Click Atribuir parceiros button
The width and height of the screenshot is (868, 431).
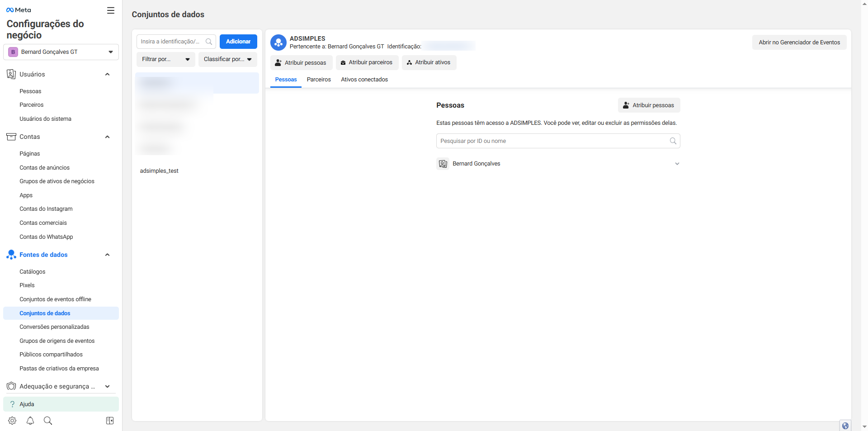pyautogui.click(x=367, y=63)
